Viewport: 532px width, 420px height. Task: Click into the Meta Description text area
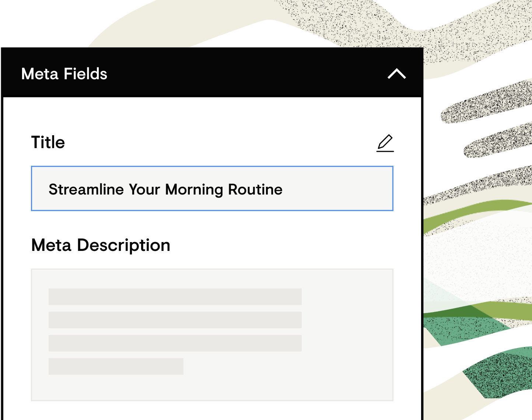point(212,335)
